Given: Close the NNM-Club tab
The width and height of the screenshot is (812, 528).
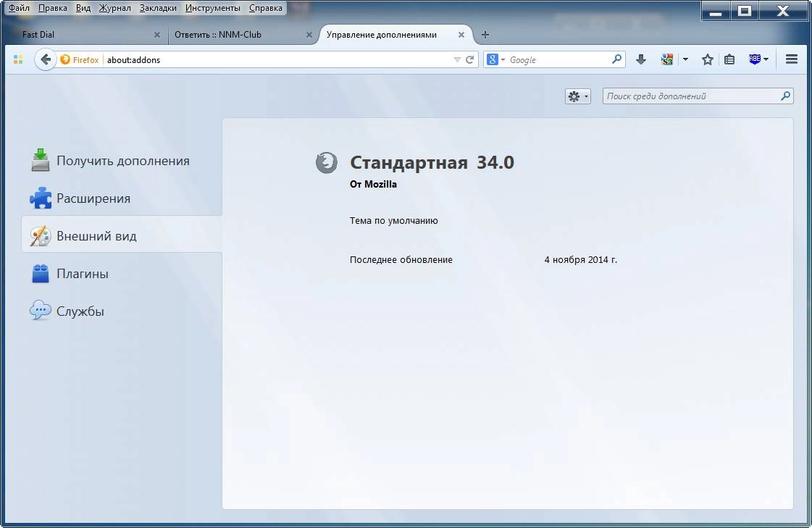Looking at the screenshot, I should point(309,35).
